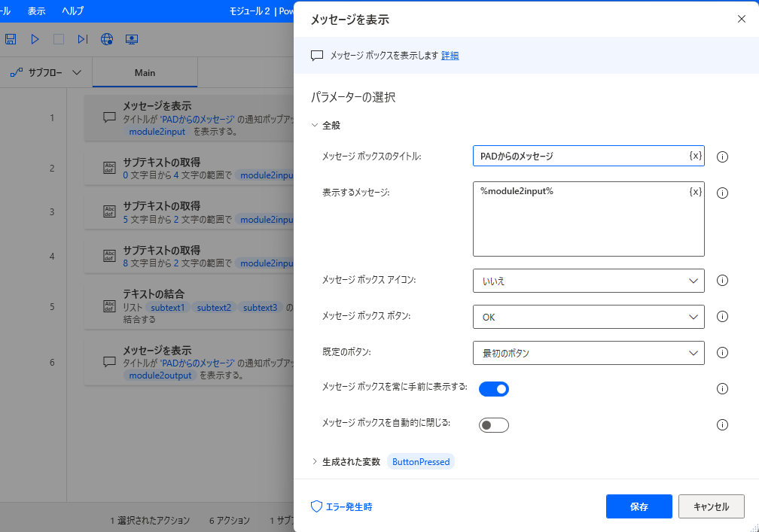This screenshot has width=759, height=532.
Task: Select the Main tab
Action: [x=145, y=72]
